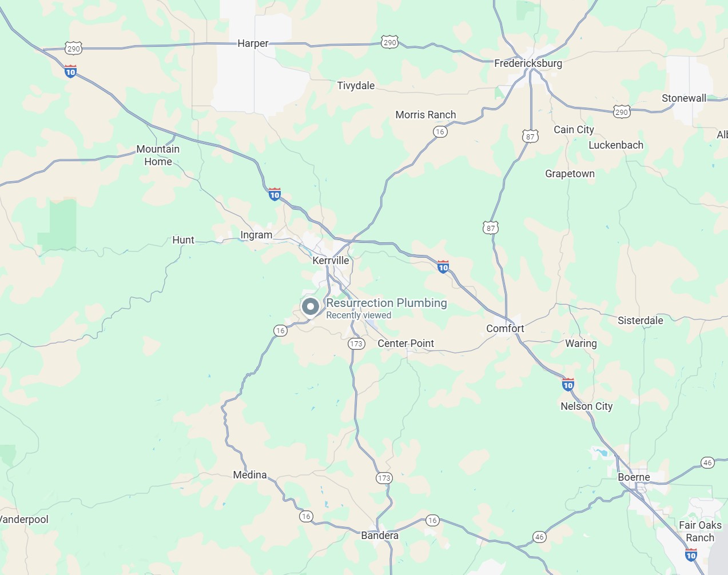The image size is (728, 575).
Task: Select the Fredericksburg city label
Action: tap(528, 63)
